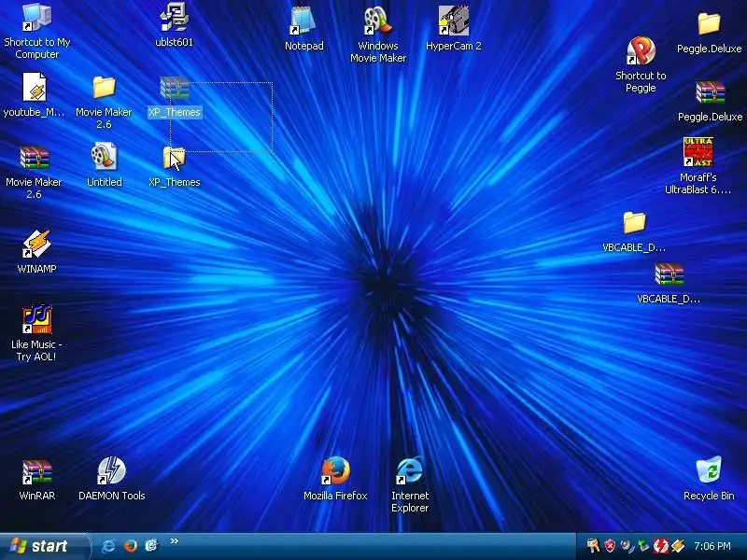Select the ublst601 installer icon

point(175,18)
